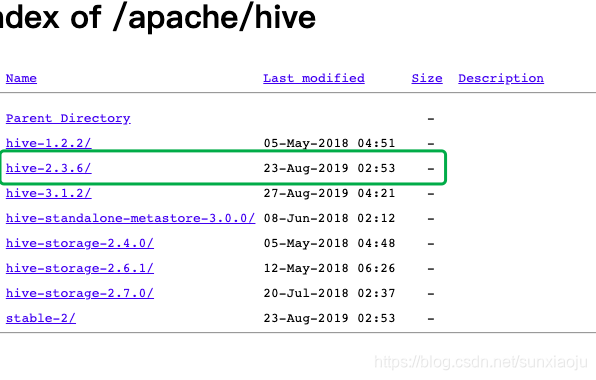
Task: Select date text 08-Jun-2018 02:12
Action: (x=330, y=218)
